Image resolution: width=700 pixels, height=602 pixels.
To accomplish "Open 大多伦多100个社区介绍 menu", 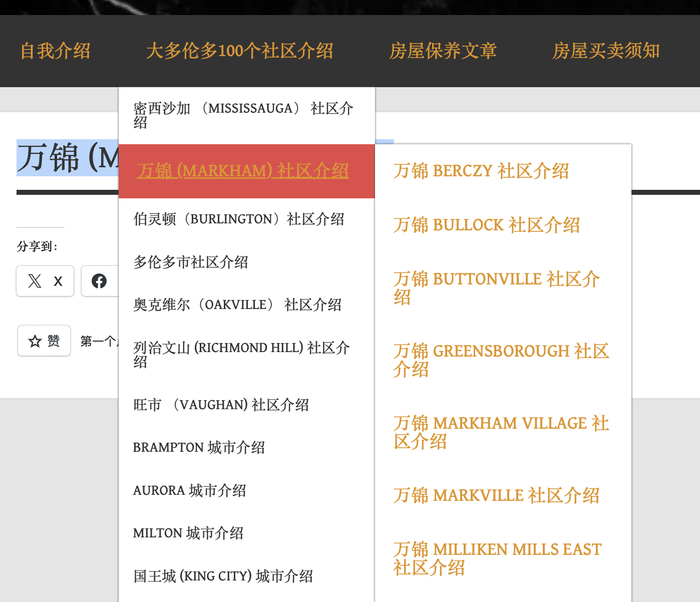I will click(x=239, y=51).
